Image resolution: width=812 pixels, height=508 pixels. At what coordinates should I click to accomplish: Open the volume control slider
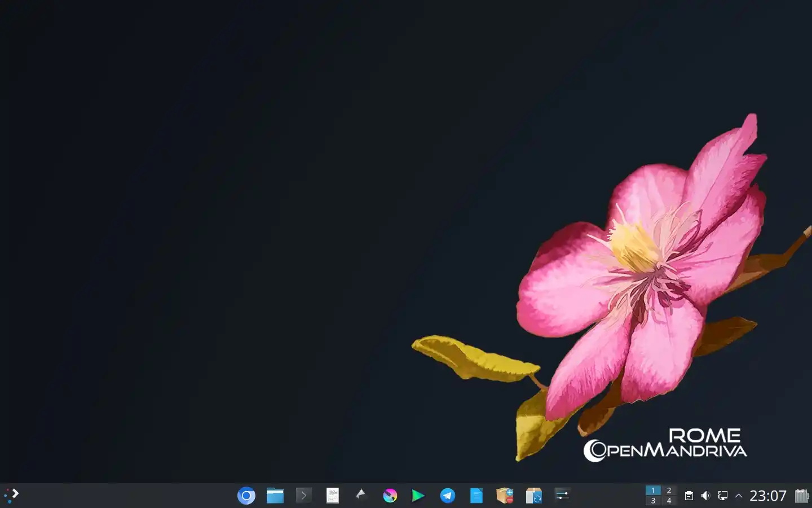(705, 496)
